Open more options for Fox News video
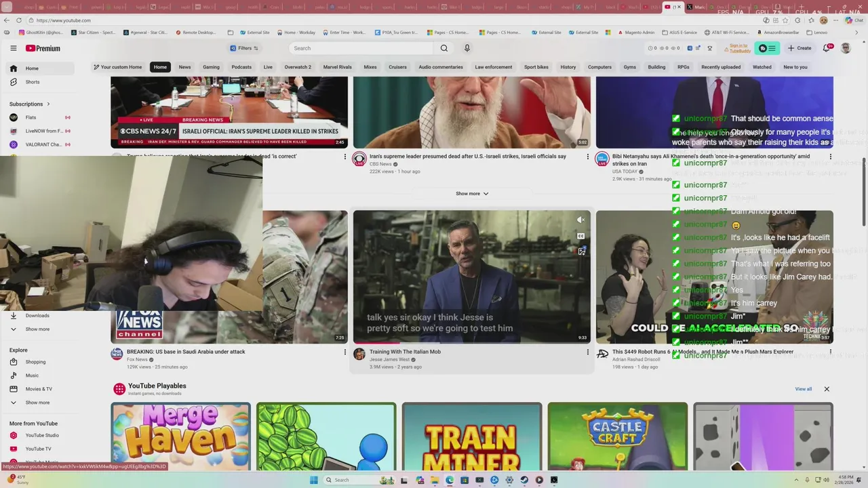The width and height of the screenshot is (868, 488). point(345,352)
